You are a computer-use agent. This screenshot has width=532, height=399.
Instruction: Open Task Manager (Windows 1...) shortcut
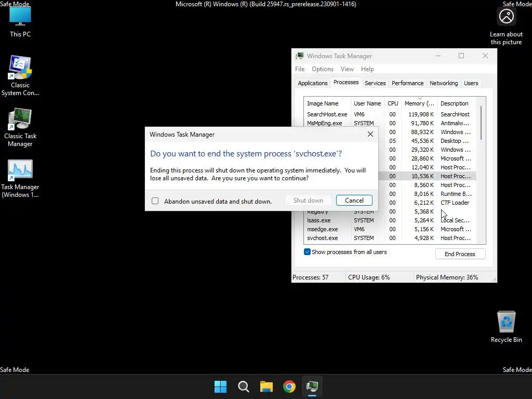tap(20, 179)
